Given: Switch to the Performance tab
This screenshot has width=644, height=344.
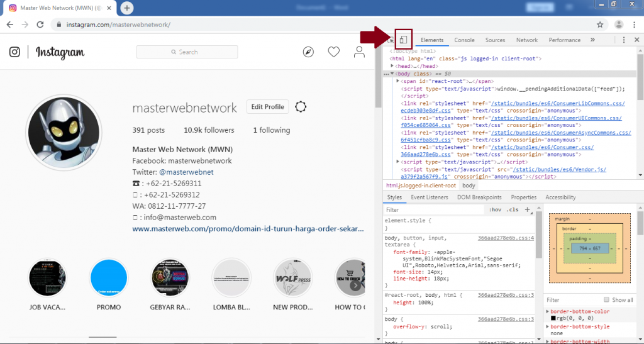Looking at the screenshot, I should point(564,40).
